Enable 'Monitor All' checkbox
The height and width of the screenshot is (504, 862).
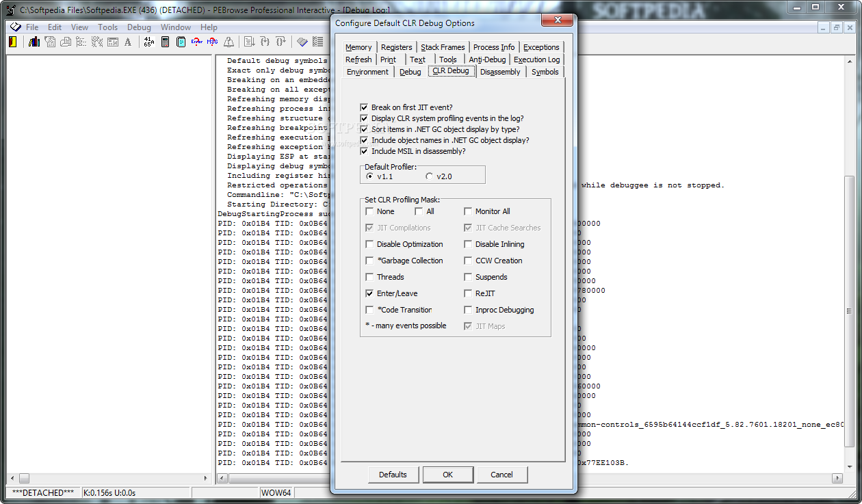[468, 211]
